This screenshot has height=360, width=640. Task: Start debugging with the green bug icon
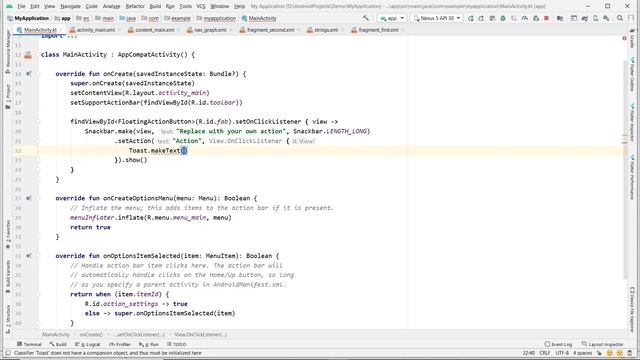[x=503, y=18]
